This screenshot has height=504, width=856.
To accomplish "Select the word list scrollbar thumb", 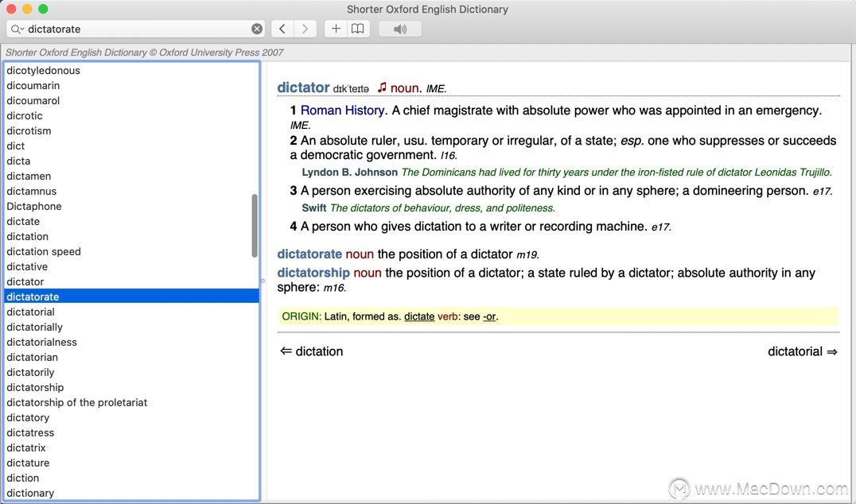I will 255,225.
